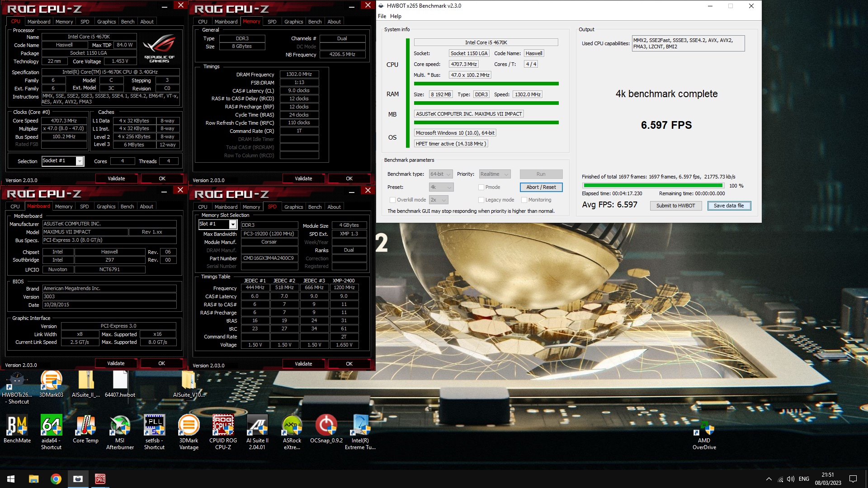Launch Intel Extreme Tuning icon
This screenshot has height=488, width=868.
pos(360,432)
